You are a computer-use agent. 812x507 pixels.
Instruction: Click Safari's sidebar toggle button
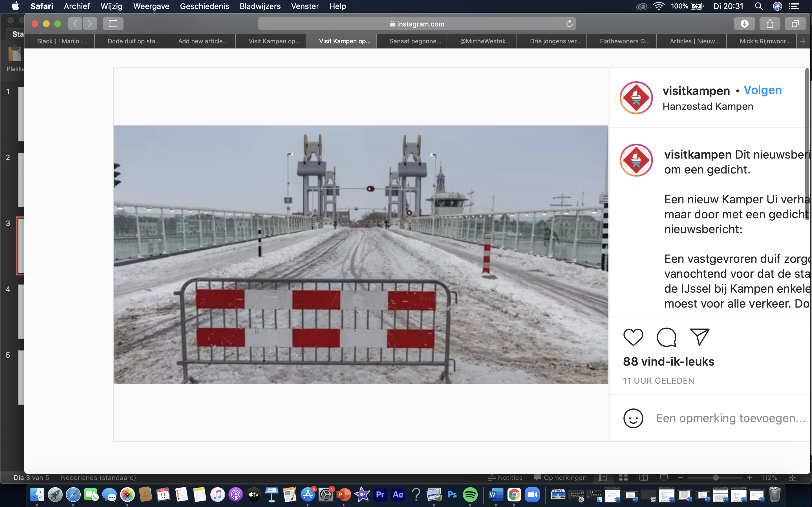pyautogui.click(x=113, y=23)
